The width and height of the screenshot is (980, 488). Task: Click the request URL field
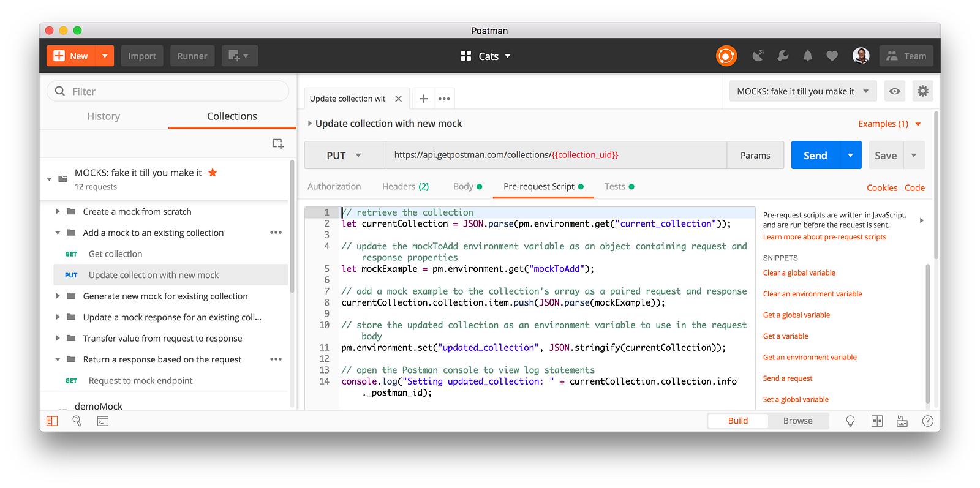556,155
